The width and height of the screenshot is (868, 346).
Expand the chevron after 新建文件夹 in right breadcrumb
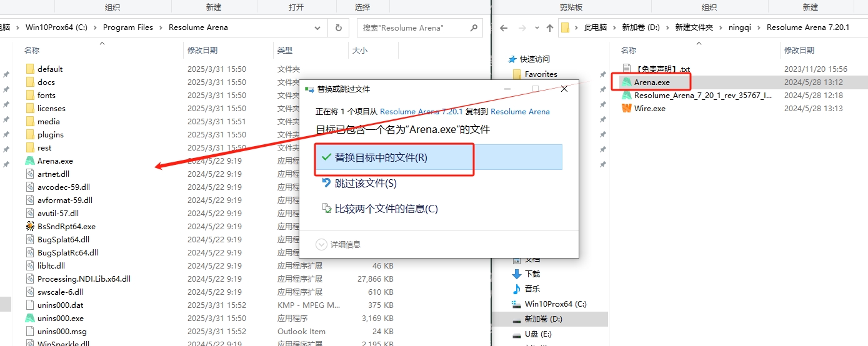721,27
